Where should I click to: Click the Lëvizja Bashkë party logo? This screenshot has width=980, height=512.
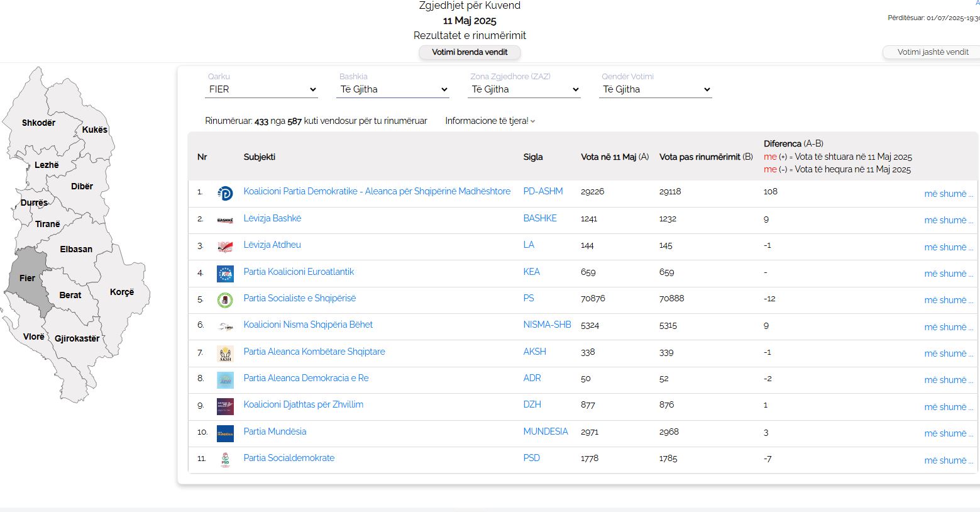(x=225, y=220)
